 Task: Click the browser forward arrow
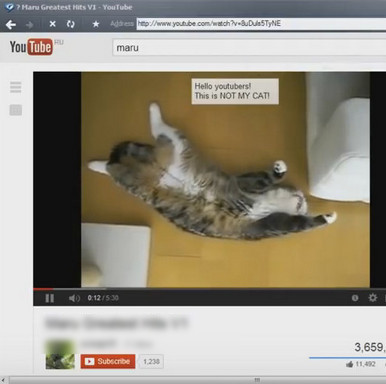coord(30,25)
